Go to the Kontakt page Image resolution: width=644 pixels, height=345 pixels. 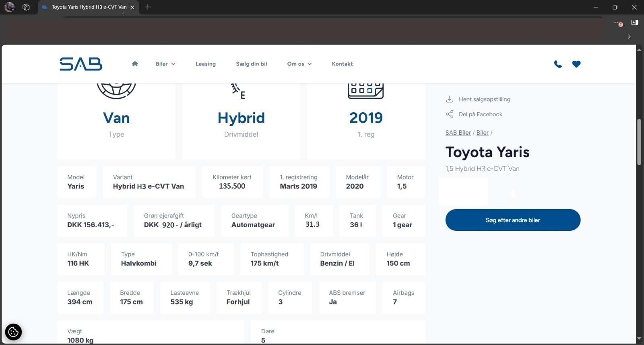[x=342, y=64]
